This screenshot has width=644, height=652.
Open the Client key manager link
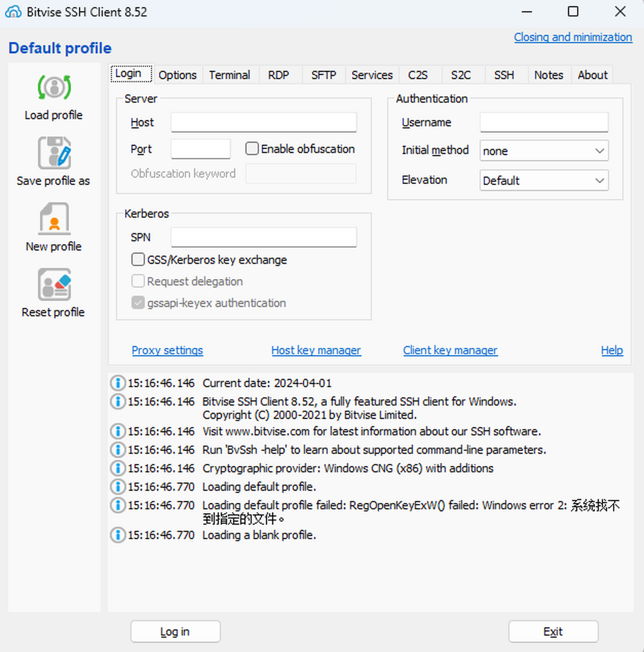click(450, 350)
